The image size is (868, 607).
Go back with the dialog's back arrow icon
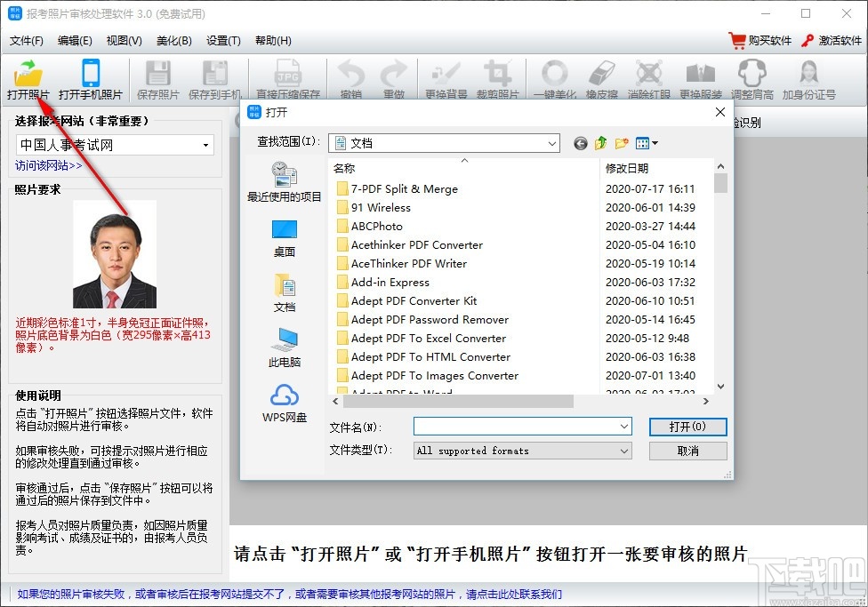click(x=580, y=144)
